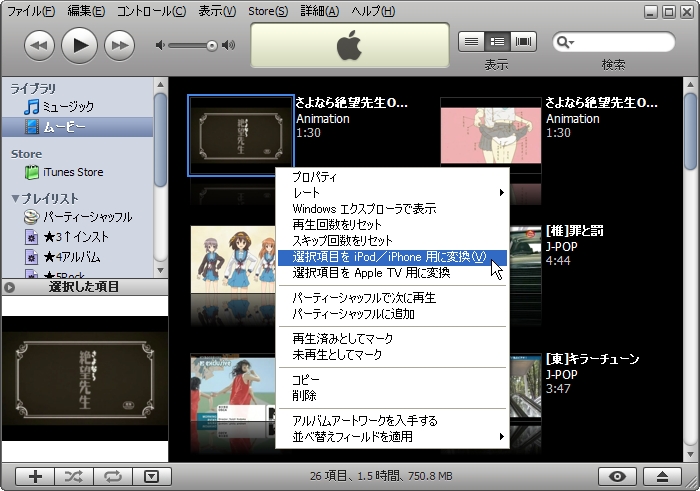Open the 表示 menu in menu bar

tap(217, 11)
